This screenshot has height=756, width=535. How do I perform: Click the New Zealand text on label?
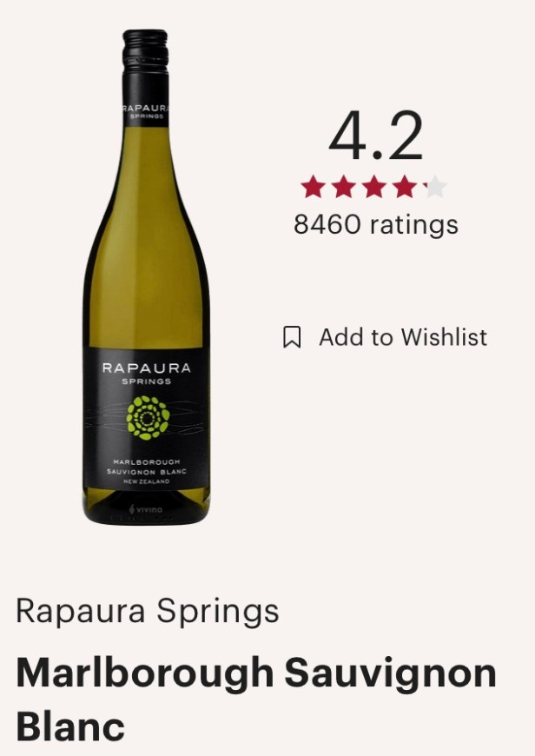(147, 481)
